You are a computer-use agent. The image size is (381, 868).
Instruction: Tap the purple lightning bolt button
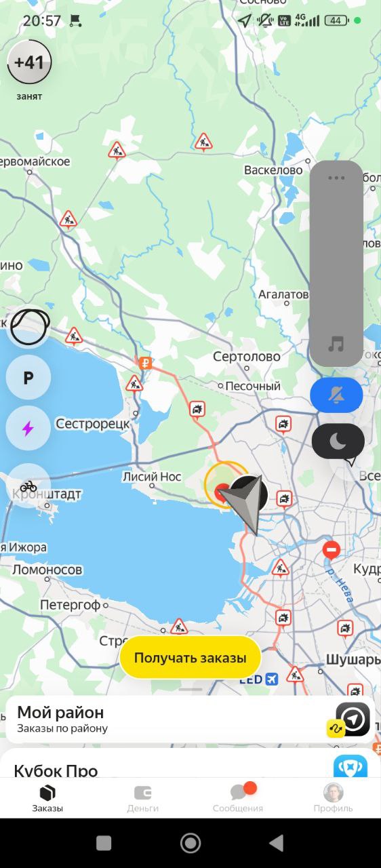pyautogui.click(x=28, y=429)
